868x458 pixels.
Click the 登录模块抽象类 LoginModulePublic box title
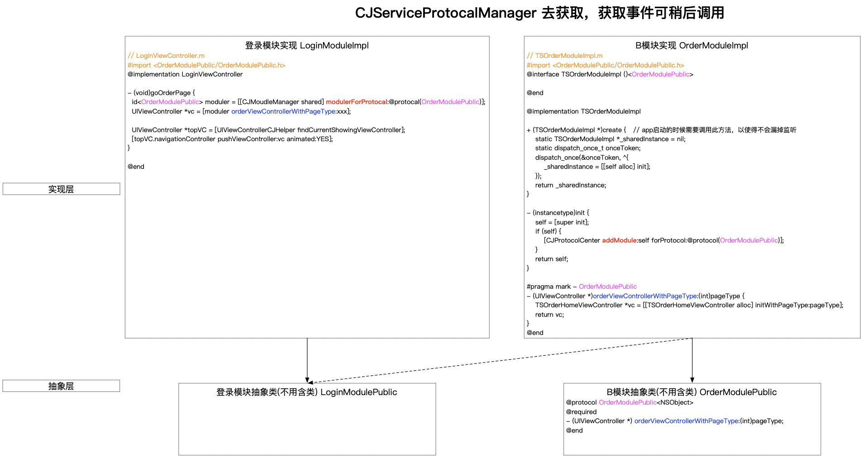click(x=306, y=392)
